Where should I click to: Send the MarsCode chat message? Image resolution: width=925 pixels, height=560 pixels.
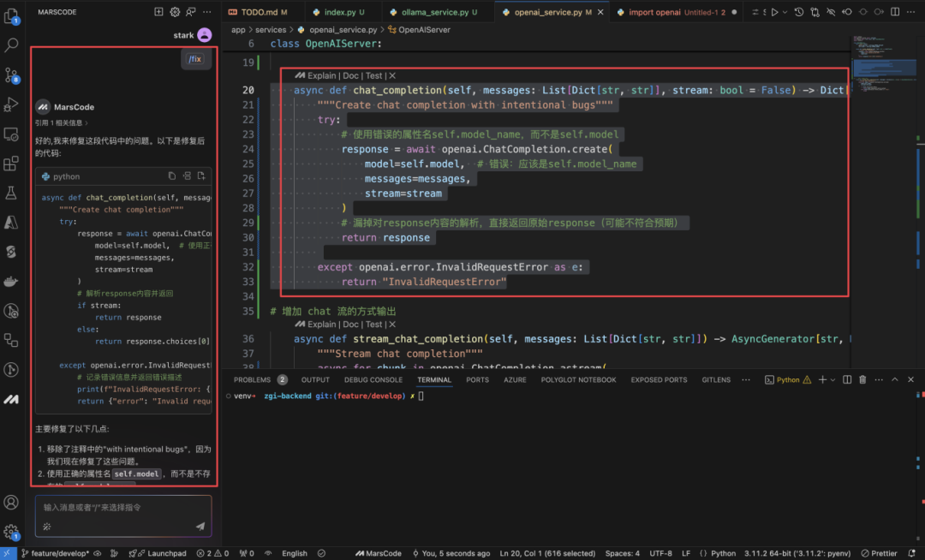point(200,526)
